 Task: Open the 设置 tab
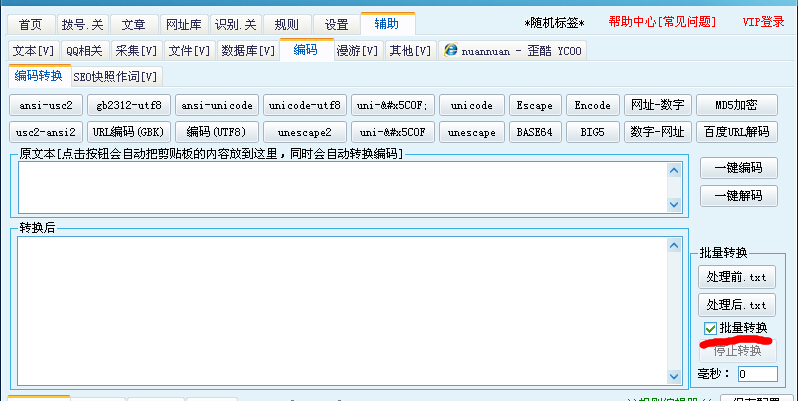336,24
